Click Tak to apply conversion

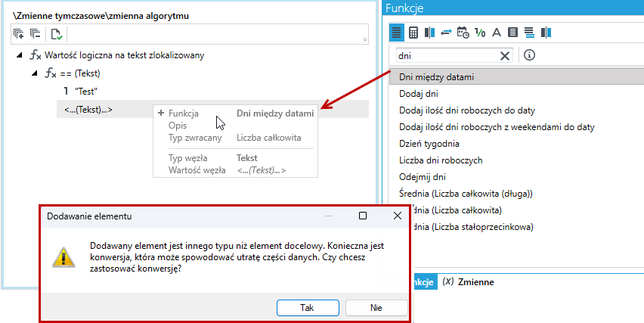pos(308,308)
